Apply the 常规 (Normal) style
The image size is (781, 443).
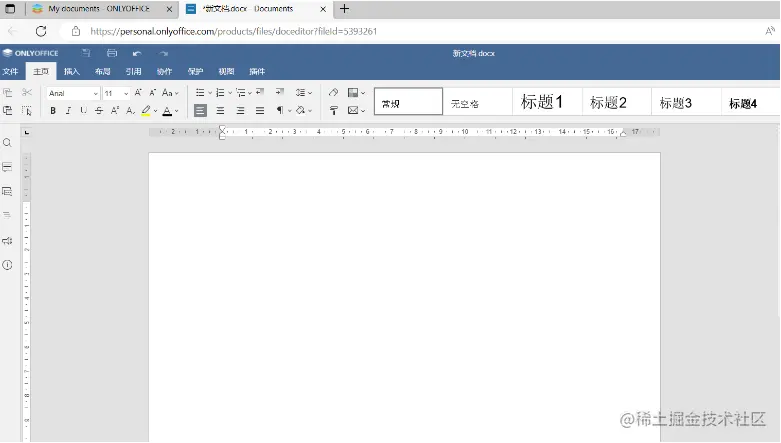[x=408, y=102]
